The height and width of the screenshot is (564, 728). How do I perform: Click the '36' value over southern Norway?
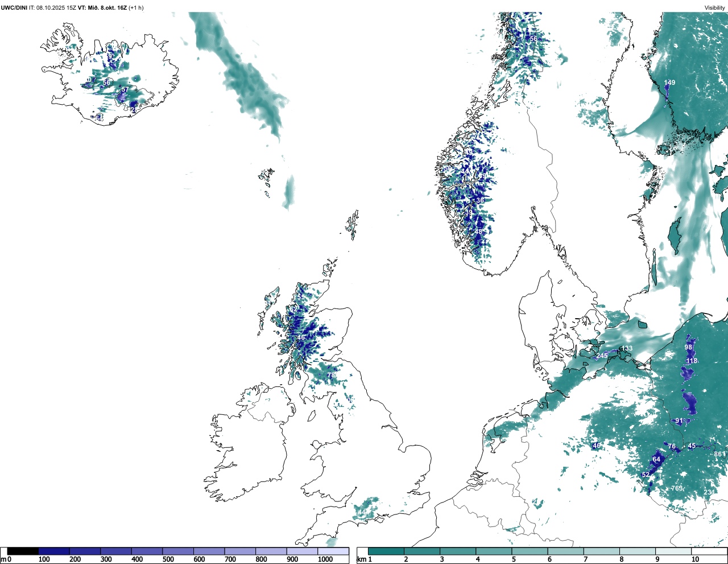[x=480, y=200]
